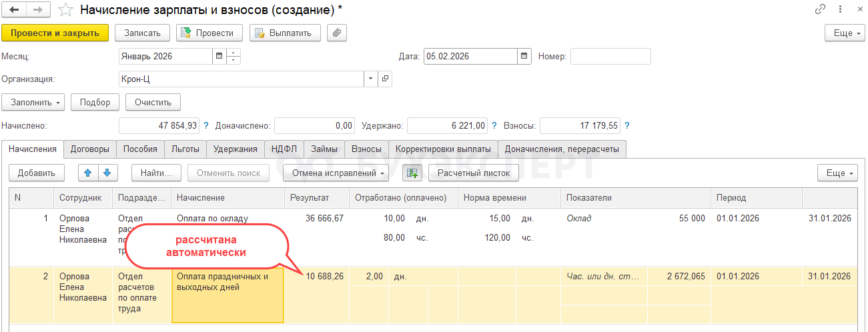Open the Льготы tab
Image resolution: width=868 pixels, height=332 pixels.
(185, 149)
